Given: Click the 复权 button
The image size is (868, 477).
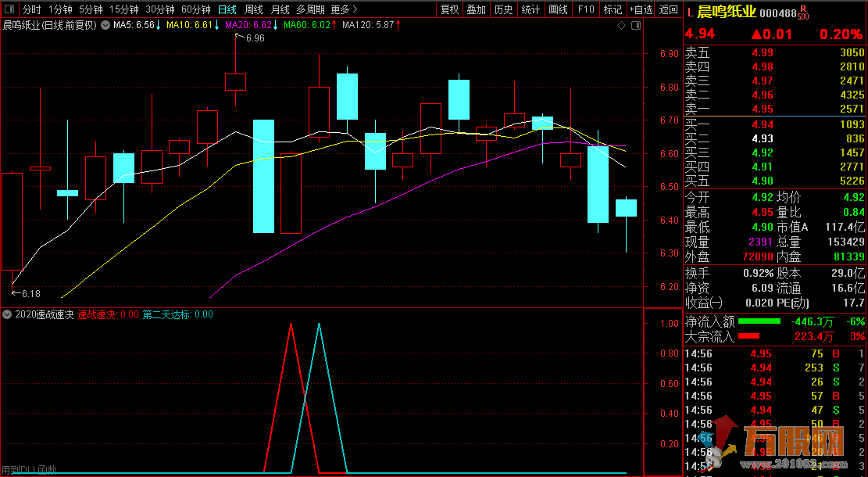Looking at the screenshot, I should tap(449, 9).
